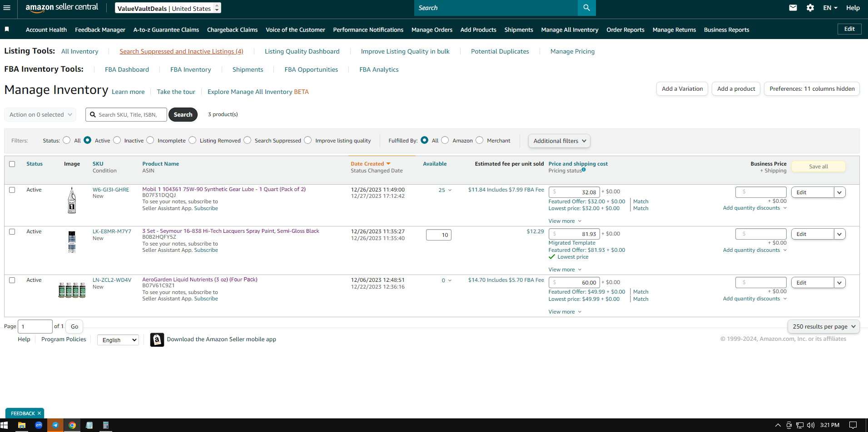Image resolution: width=868 pixels, height=432 pixels.
Task: Choose the 'Improve listing quality' radio
Action: (x=308, y=140)
